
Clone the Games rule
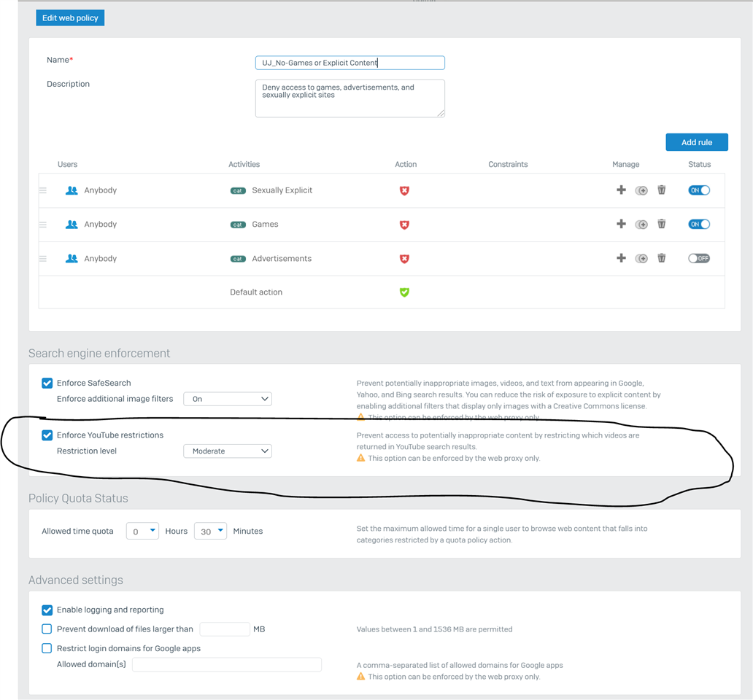pos(641,225)
